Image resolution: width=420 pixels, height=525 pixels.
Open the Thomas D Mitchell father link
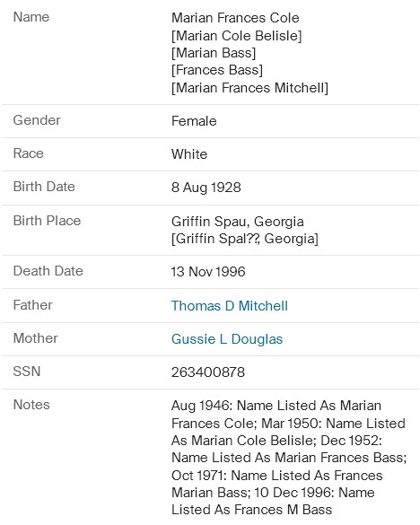pos(230,306)
